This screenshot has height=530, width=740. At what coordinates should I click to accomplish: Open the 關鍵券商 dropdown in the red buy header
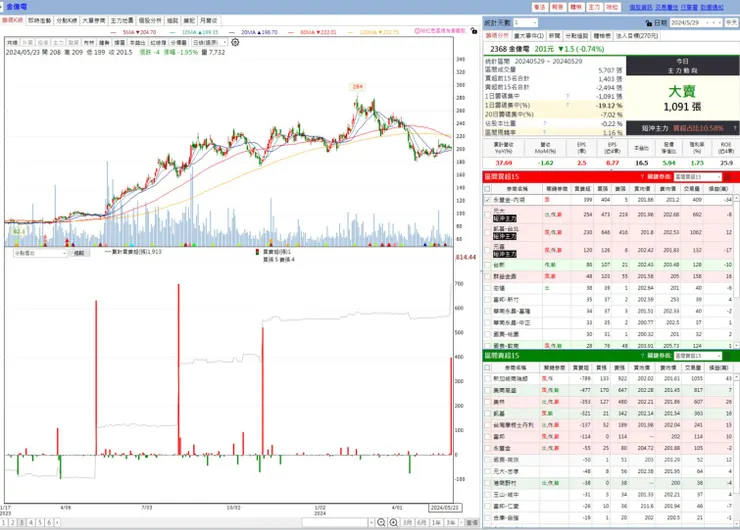pos(698,177)
